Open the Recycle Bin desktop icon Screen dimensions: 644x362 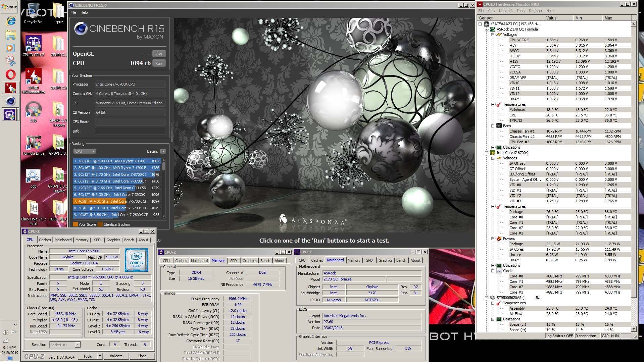33,13
